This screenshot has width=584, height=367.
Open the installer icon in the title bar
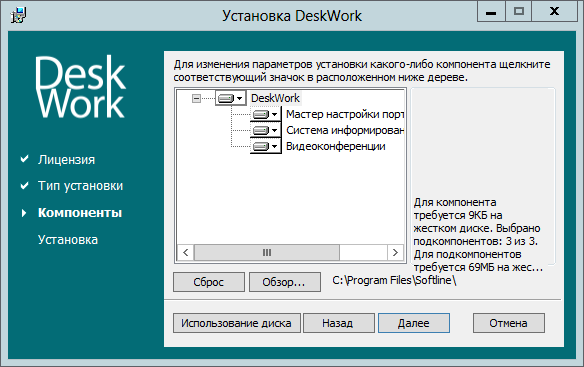pos(18,16)
